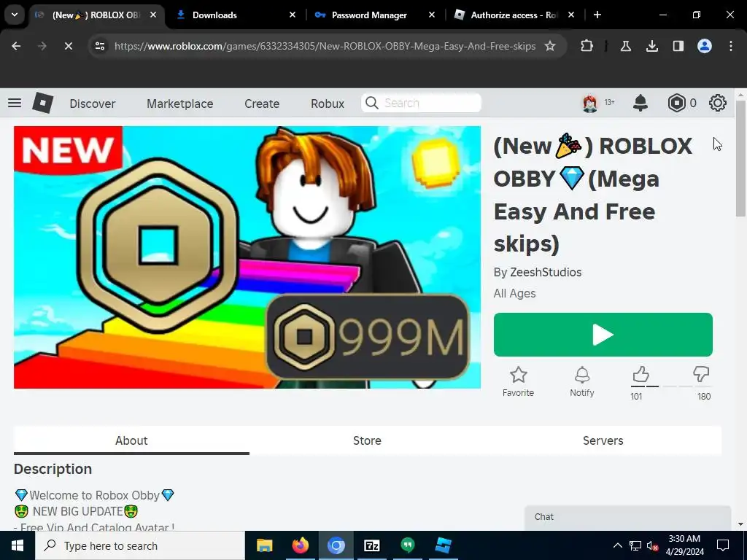Open the Discover nav link
Image resolution: width=747 pixels, height=560 pixels.
click(x=93, y=104)
